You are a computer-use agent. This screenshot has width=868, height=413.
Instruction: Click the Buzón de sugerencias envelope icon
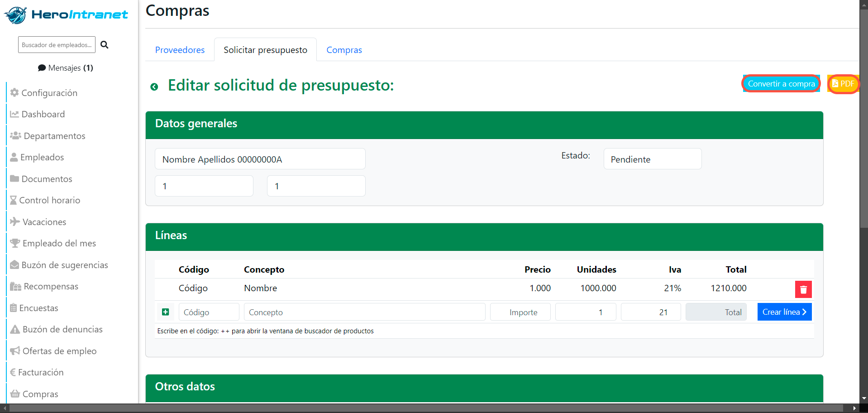click(14, 264)
